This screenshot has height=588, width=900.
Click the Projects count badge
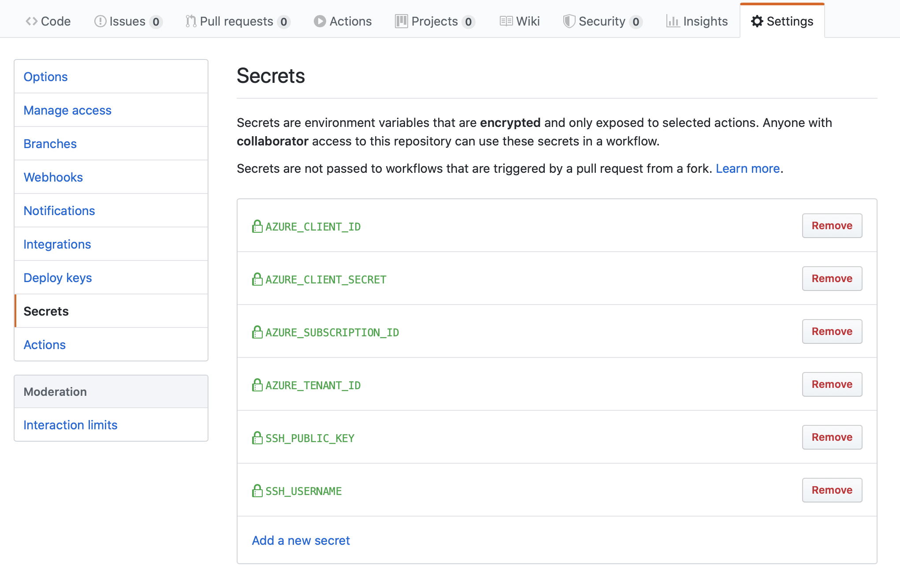[469, 22]
